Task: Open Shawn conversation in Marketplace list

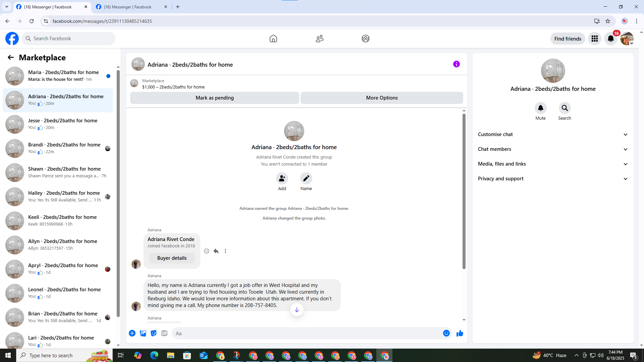Action: [x=58, y=172]
